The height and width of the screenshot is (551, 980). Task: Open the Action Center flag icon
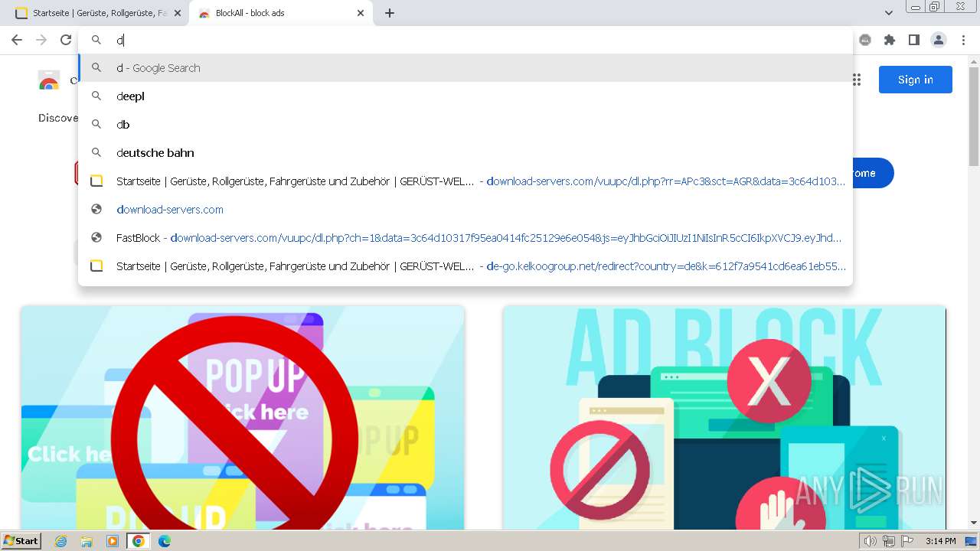point(906,541)
